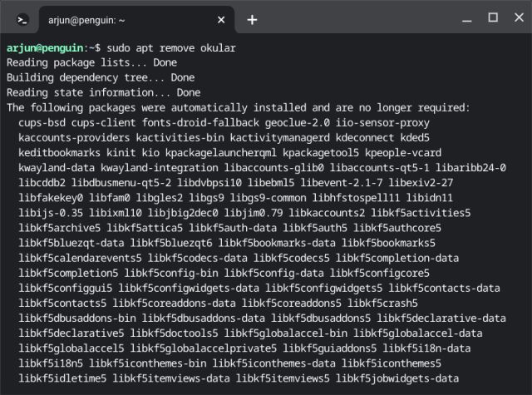The height and width of the screenshot is (395, 532).
Task: Click the cups-bsd package name
Action: 46,122
